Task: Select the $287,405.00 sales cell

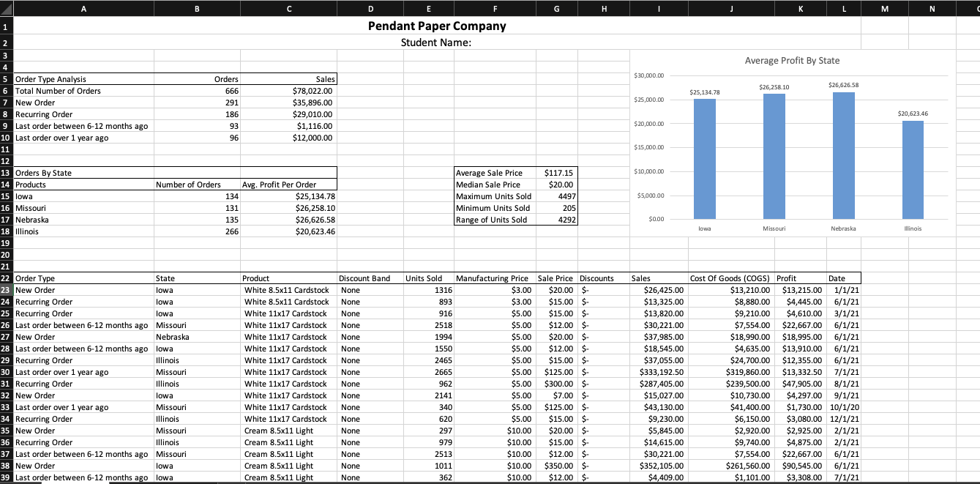Action: pos(659,384)
